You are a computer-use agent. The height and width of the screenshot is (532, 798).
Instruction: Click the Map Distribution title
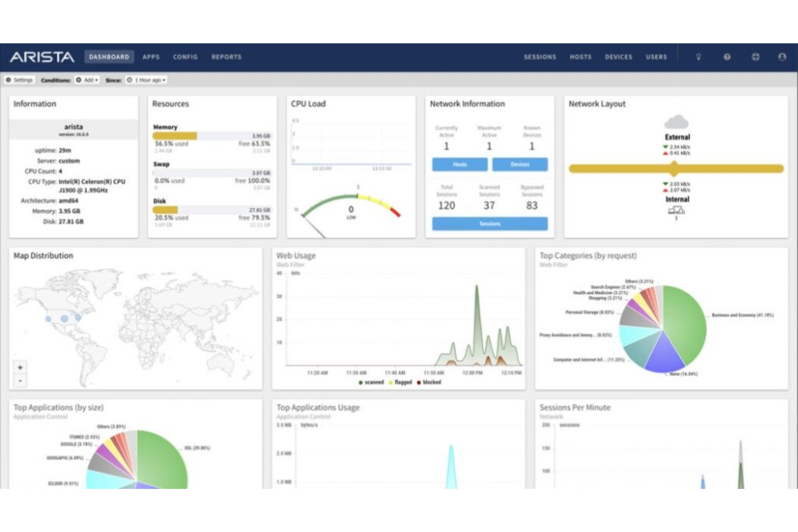pos(43,255)
